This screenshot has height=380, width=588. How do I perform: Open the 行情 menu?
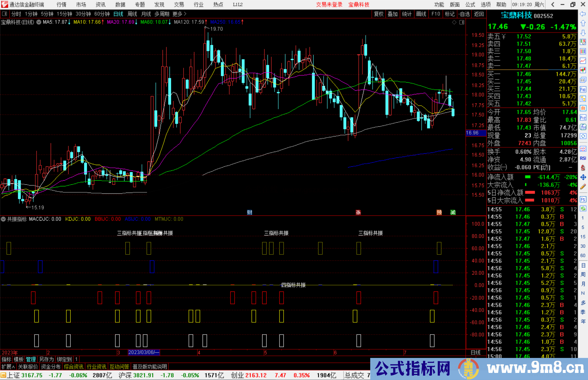pyautogui.click(x=62, y=5)
